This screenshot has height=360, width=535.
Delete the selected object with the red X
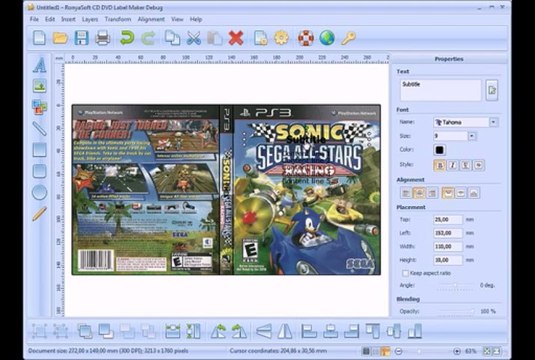(x=236, y=38)
